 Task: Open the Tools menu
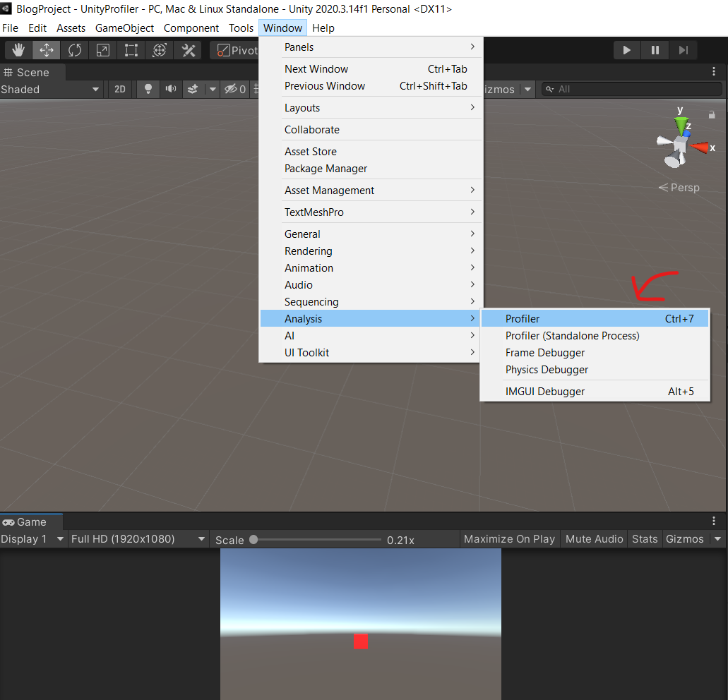pos(241,28)
